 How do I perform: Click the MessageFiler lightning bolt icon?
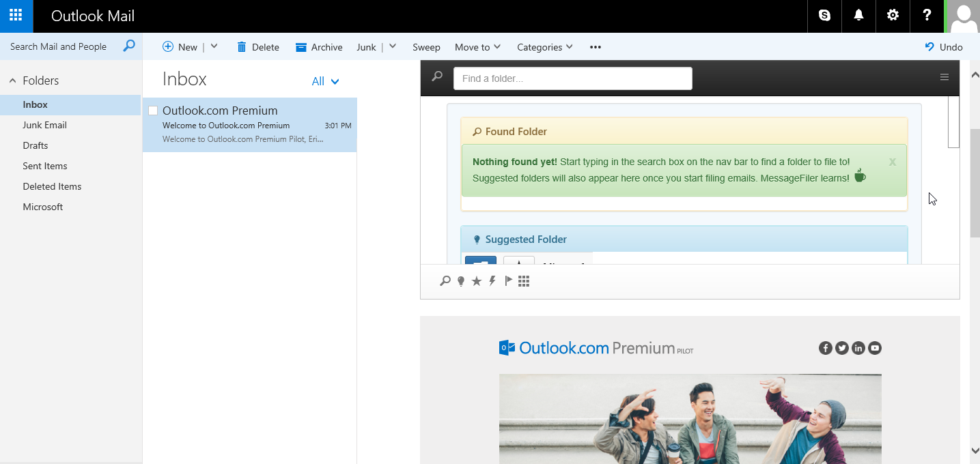[492, 280]
